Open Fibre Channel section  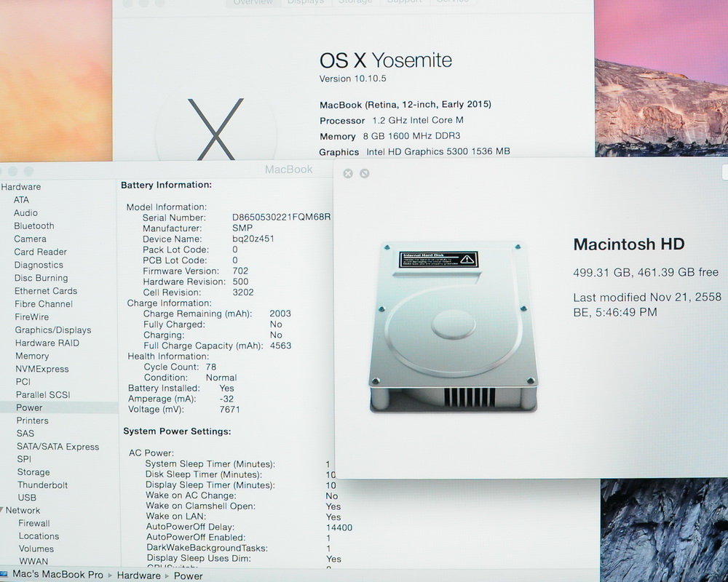[44, 303]
